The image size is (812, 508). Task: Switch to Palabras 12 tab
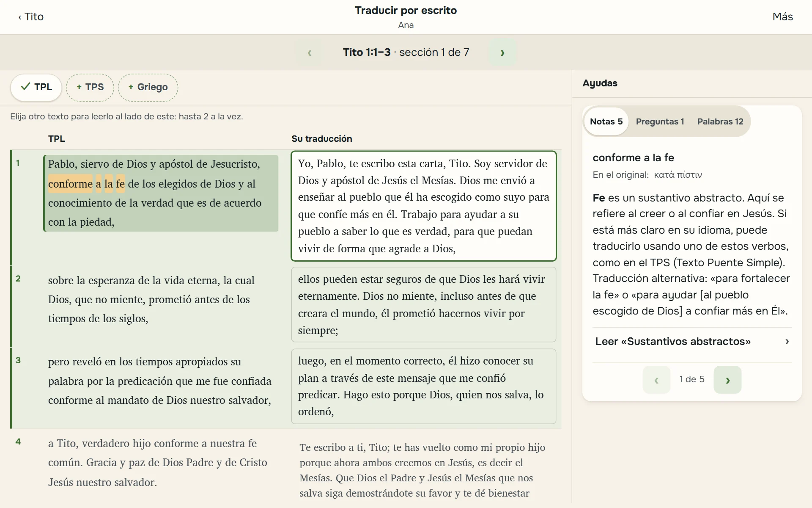pos(720,121)
